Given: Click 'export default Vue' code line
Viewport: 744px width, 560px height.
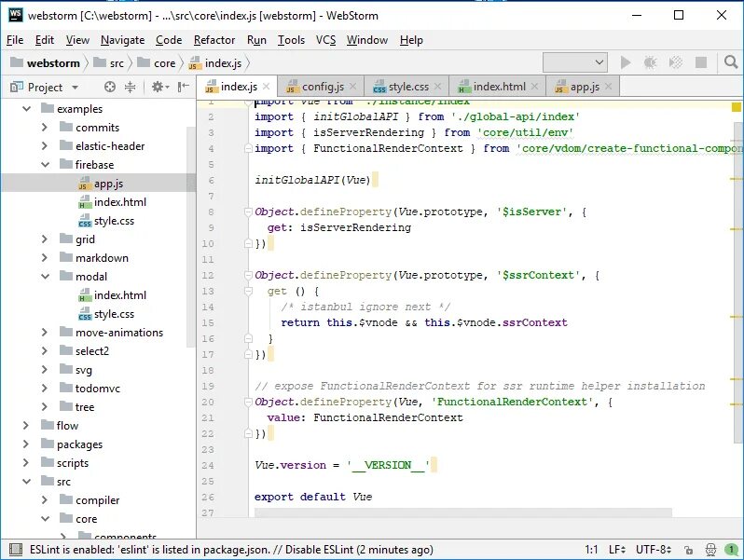Looking at the screenshot, I should [x=313, y=497].
